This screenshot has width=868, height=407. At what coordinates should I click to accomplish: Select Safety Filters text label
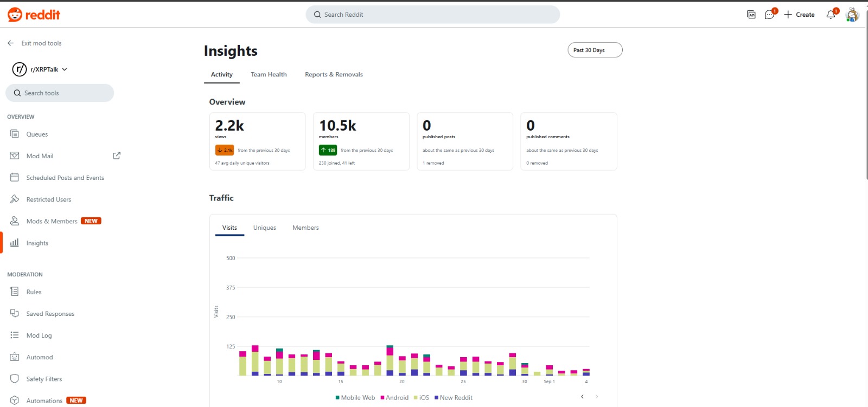(x=44, y=379)
